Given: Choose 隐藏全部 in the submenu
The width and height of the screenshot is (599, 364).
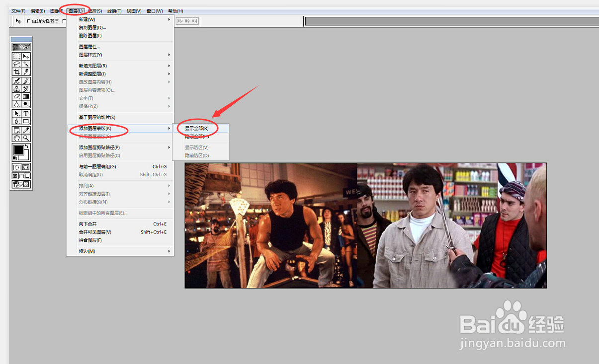Looking at the screenshot, I should 200,137.
